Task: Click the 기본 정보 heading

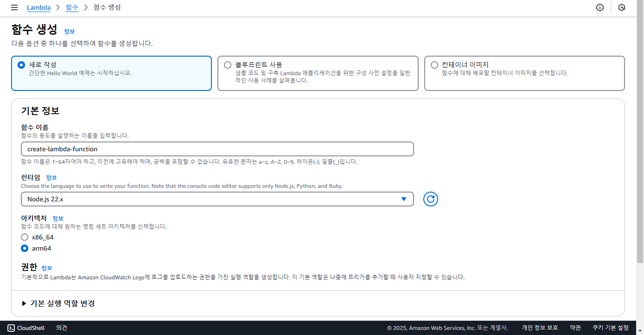Action: click(40, 111)
